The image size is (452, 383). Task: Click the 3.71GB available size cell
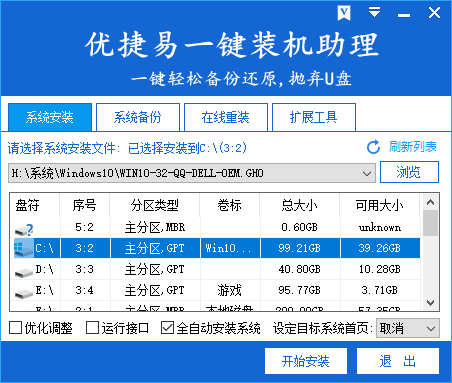pos(380,290)
